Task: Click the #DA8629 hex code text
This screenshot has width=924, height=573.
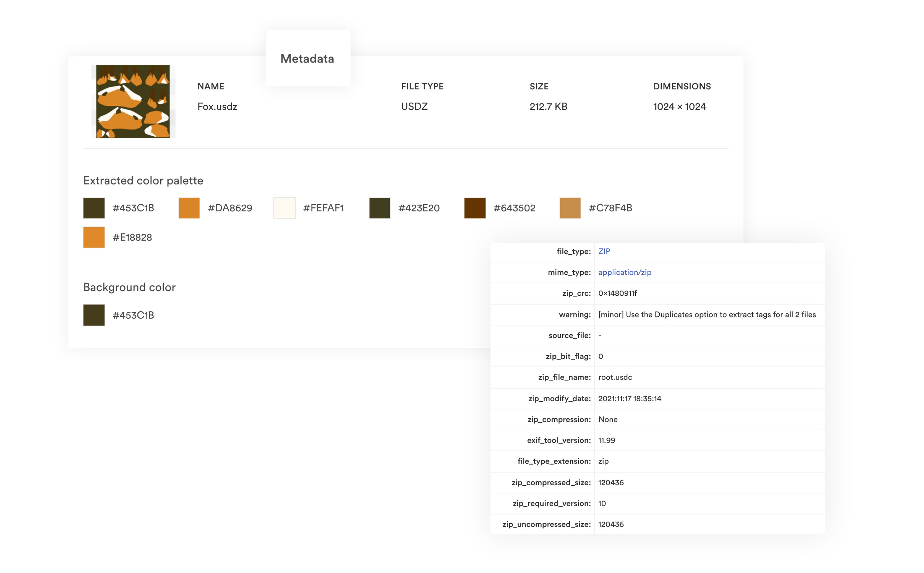Action: pyautogui.click(x=230, y=208)
